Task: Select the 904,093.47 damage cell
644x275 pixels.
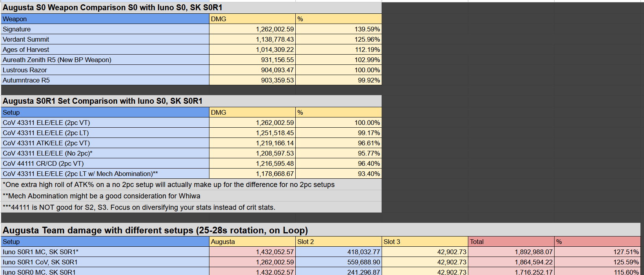Action: (x=252, y=70)
